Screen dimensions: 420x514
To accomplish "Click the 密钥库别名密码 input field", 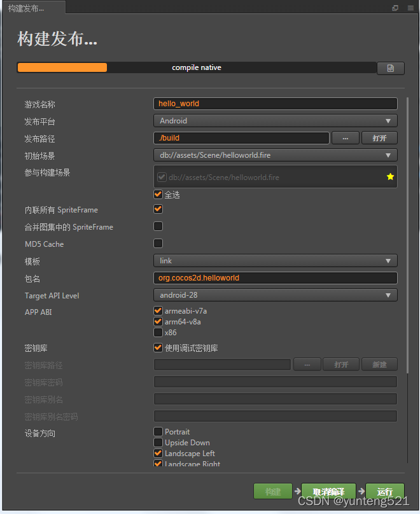I will coord(276,416).
